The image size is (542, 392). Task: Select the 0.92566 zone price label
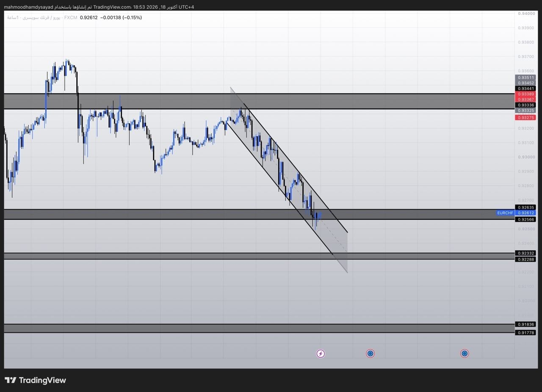pyautogui.click(x=525, y=219)
